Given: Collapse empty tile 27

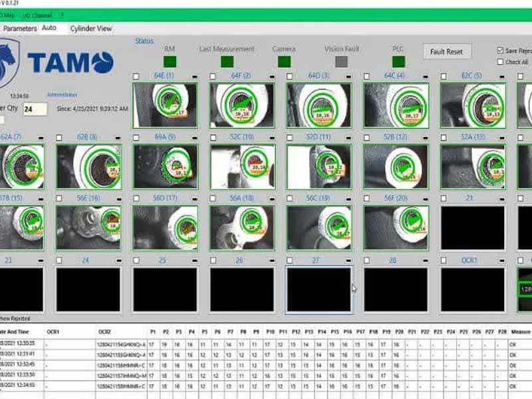Looking at the screenshot, I should tap(348, 261).
